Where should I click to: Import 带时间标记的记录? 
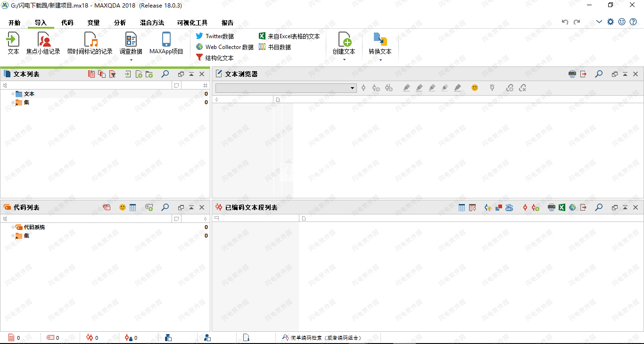coord(90,43)
